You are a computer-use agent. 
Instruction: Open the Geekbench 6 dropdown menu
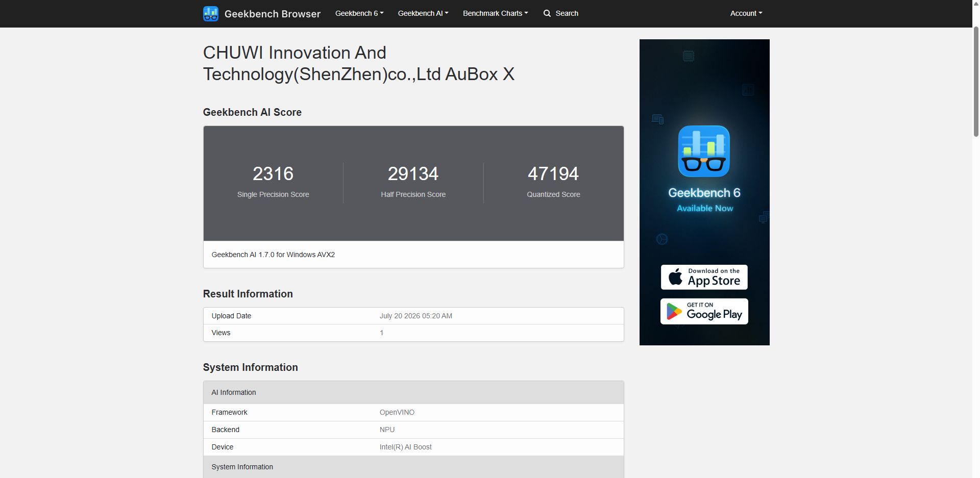(x=359, y=13)
